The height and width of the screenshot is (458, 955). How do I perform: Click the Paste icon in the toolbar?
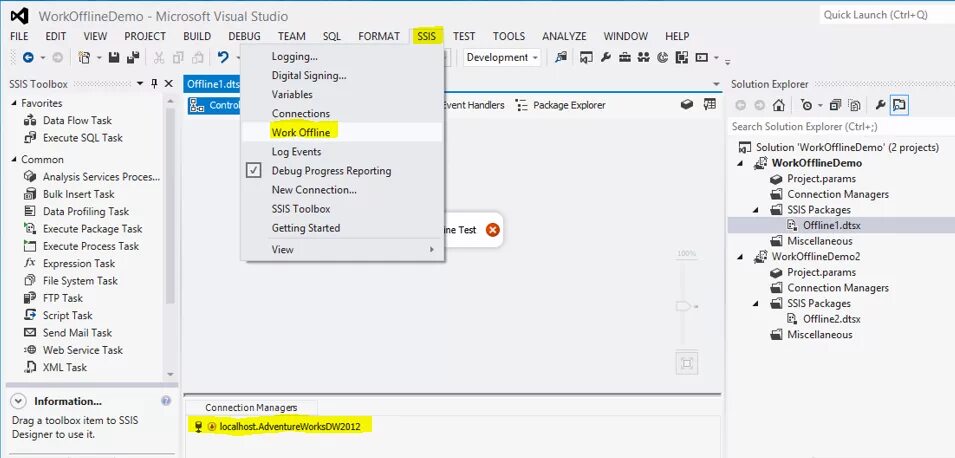(x=197, y=57)
